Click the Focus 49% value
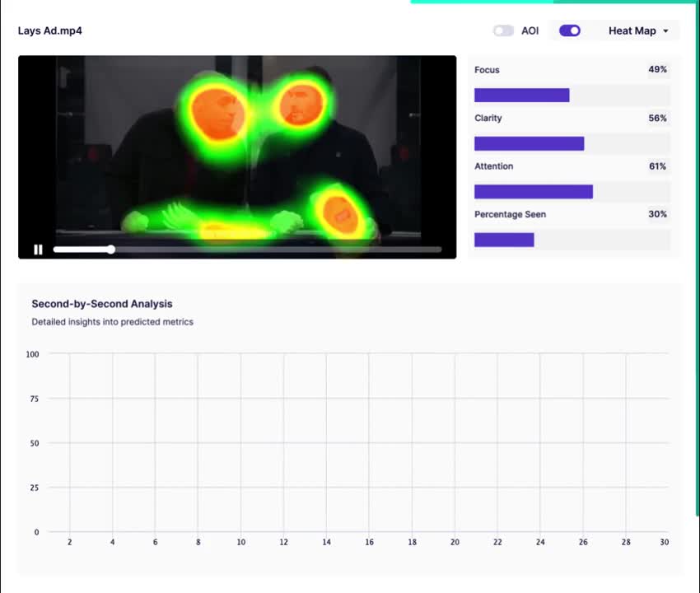 click(658, 69)
